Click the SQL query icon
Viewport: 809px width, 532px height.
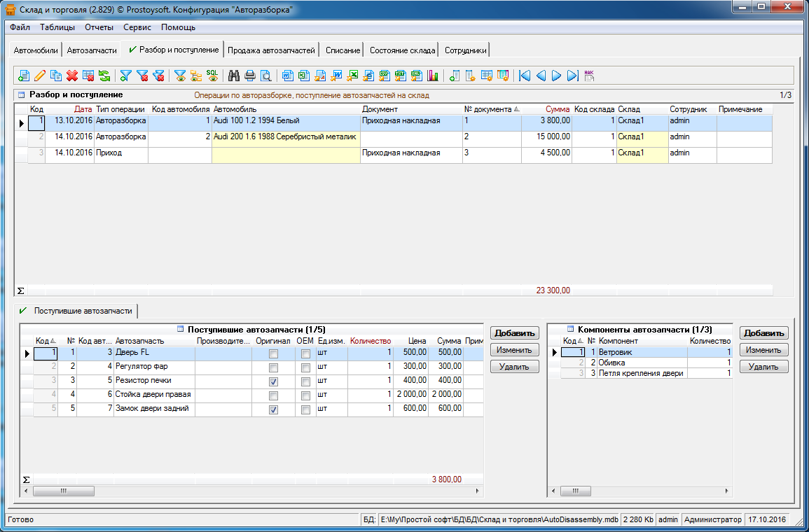point(212,76)
